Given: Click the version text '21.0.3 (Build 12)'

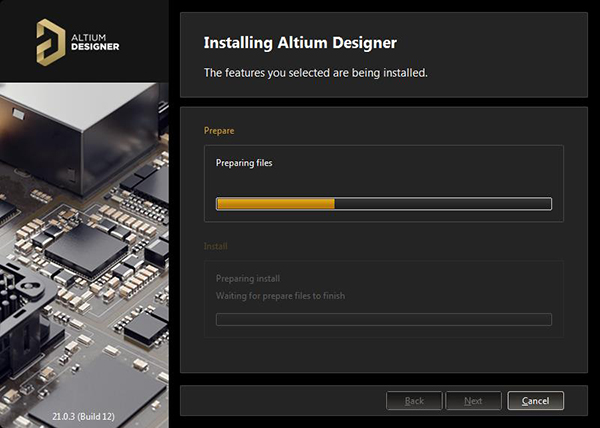Looking at the screenshot, I should pyautogui.click(x=83, y=416).
